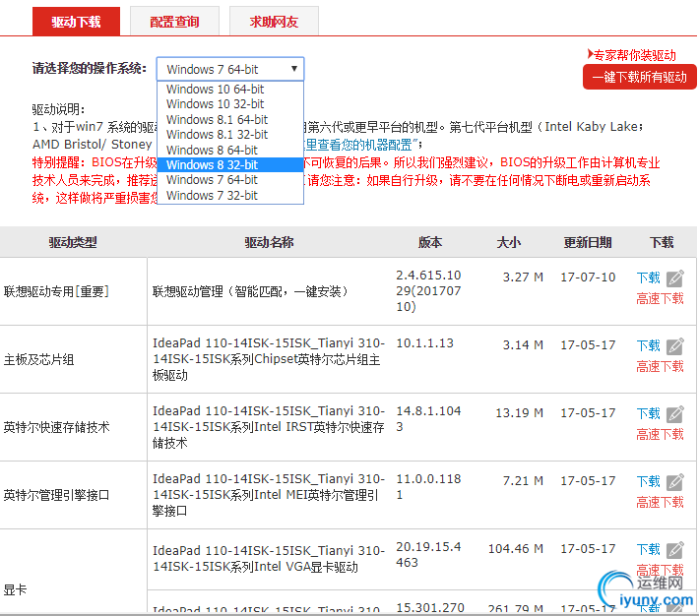
Task: Download Chipset driver via 下载 link
Action: point(648,345)
